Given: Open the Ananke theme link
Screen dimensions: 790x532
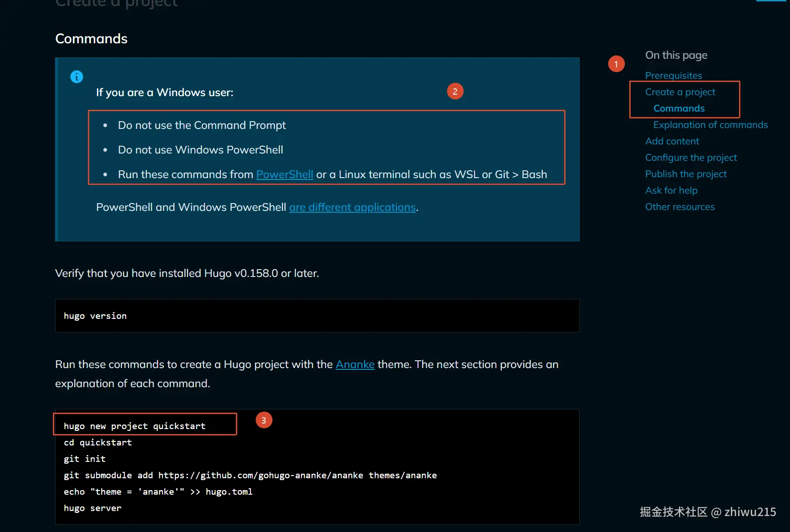Looking at the screenshot, I should click(x=355, y=364).
